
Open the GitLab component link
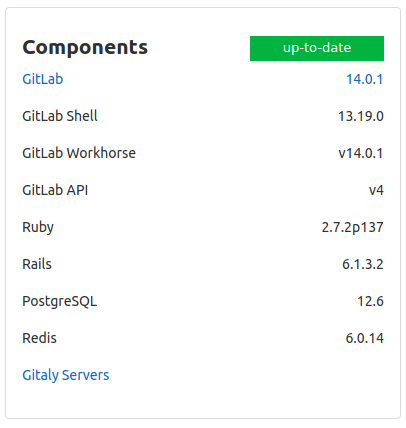[x=43, y=79]
